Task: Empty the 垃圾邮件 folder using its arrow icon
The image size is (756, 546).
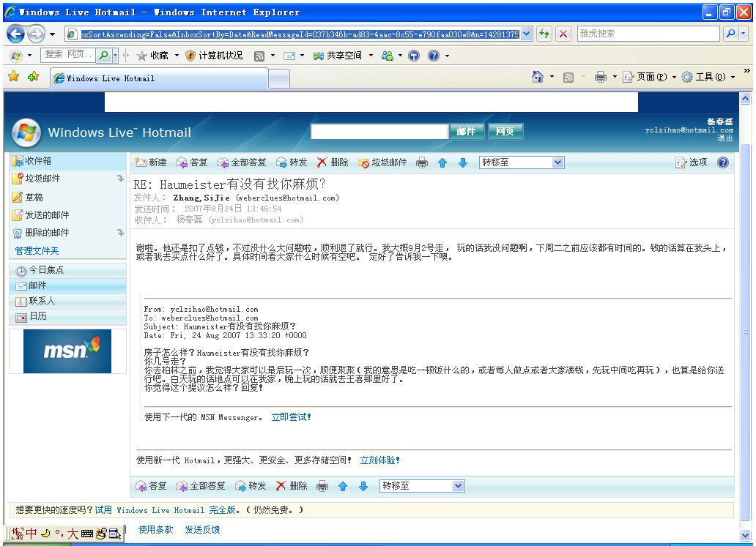Action: coord(121,179)
